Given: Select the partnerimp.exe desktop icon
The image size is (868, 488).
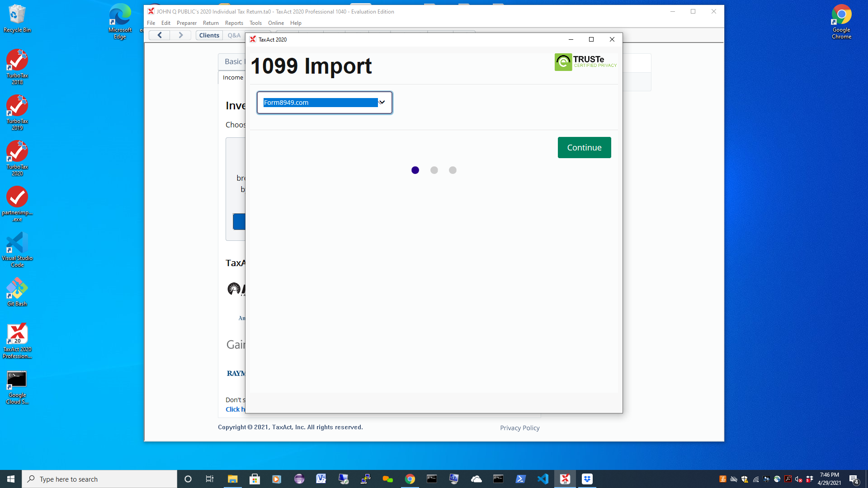Looking at the screenshot, I should (x=17, y=204).
